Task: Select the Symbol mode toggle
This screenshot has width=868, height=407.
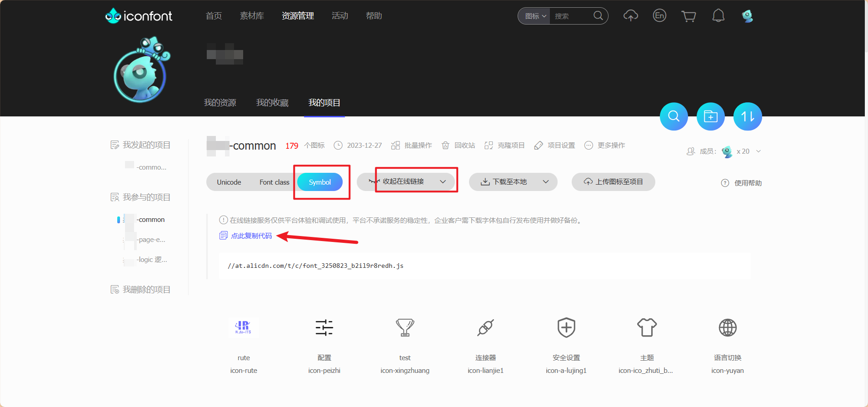Action: coord(320,182)
